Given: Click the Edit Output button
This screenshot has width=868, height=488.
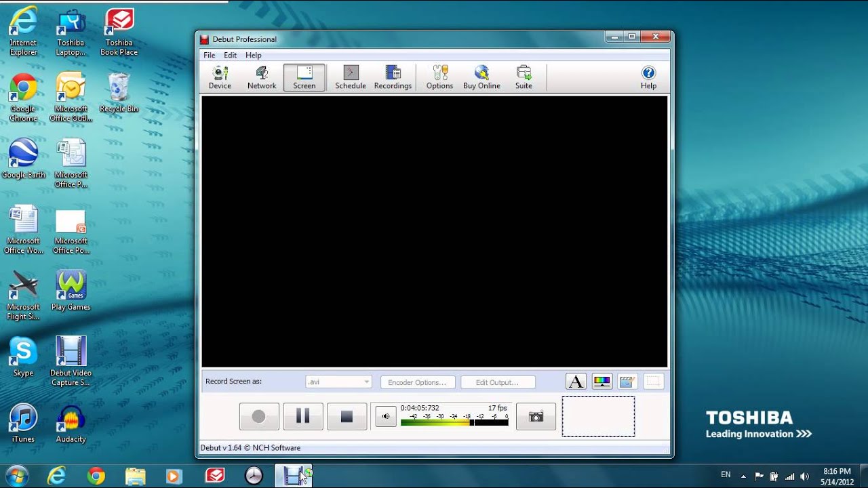Looking at the screenshot, I should [x=498, y=382].
